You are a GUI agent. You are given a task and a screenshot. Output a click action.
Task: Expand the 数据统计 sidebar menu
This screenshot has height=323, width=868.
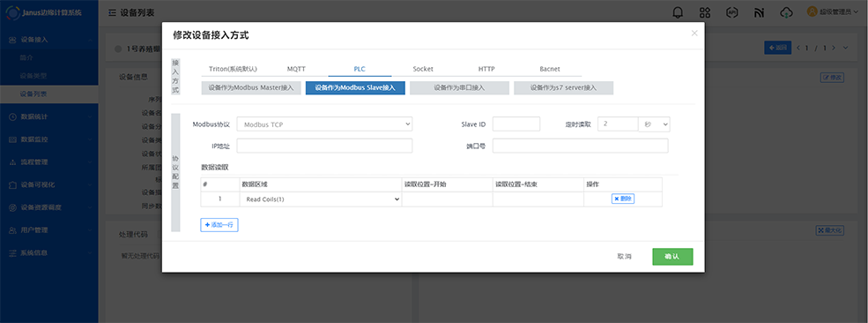click(89, 116)
